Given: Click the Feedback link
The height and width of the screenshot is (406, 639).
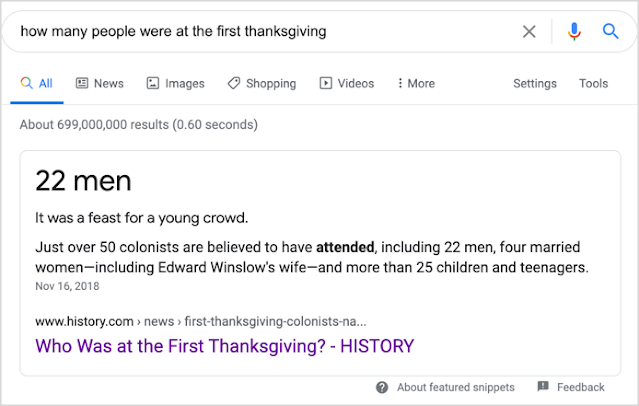Looking at the screenshot, I should point(581,387).
